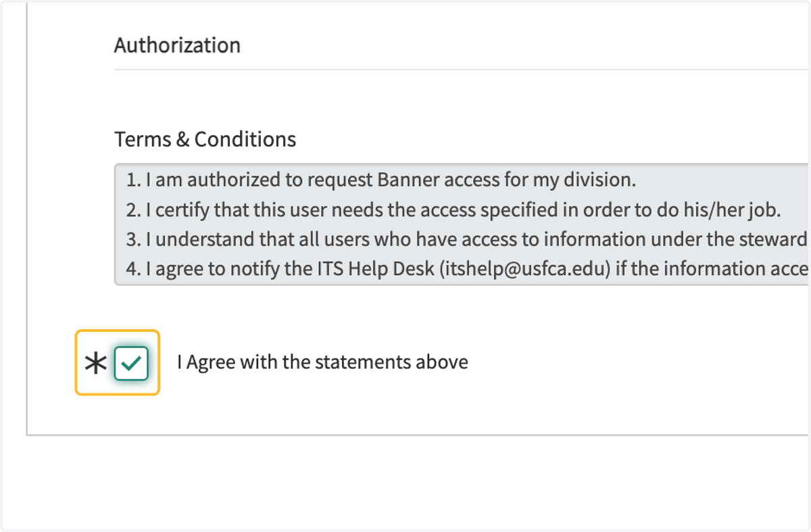811x532 pixels.
Task: Select the Authorization section heading
Action: point(177,45)
